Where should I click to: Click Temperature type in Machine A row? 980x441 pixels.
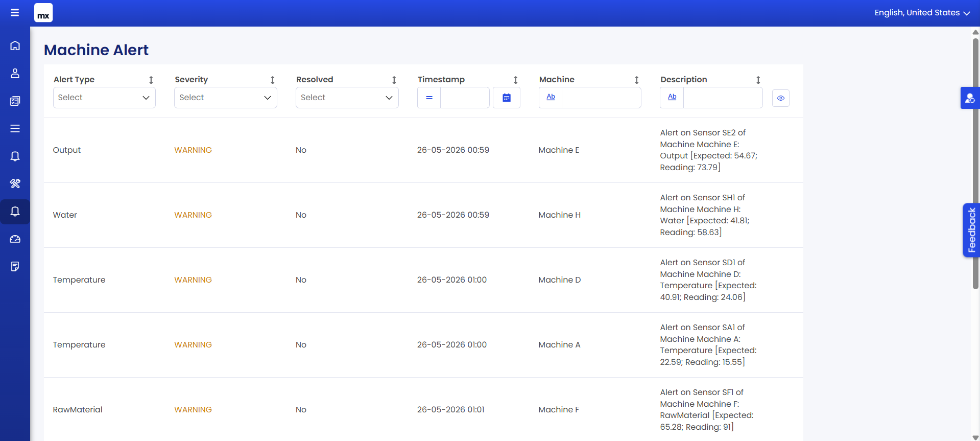pyautogui.click(x=79, y=345)
